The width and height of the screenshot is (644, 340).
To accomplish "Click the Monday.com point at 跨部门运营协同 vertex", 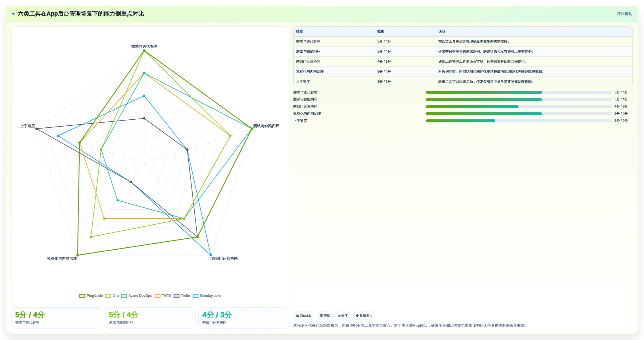I will click(x=211, y=255).
